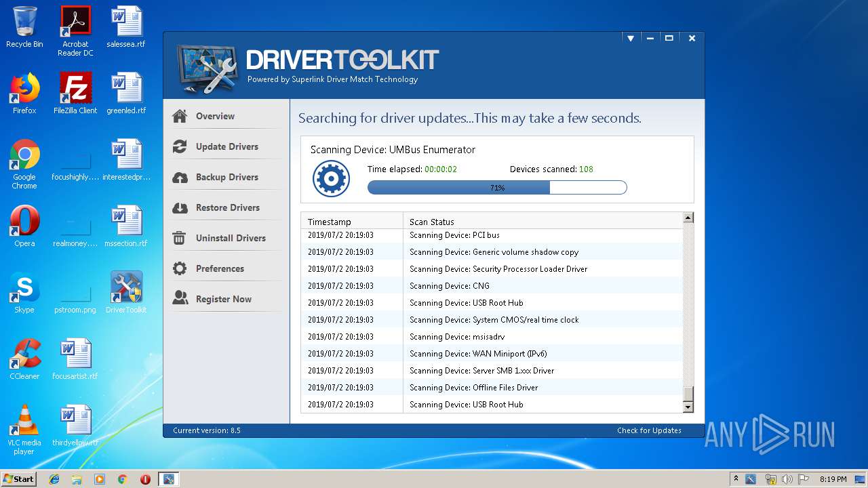
Task: Select the 'System CMOS/real time clock' row
Action: 492,320
